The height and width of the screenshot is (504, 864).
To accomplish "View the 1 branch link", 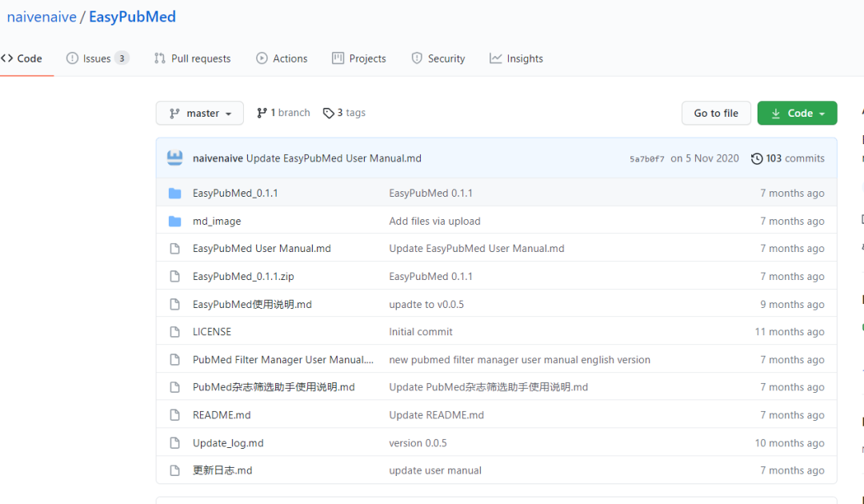I will pos(283,113).
